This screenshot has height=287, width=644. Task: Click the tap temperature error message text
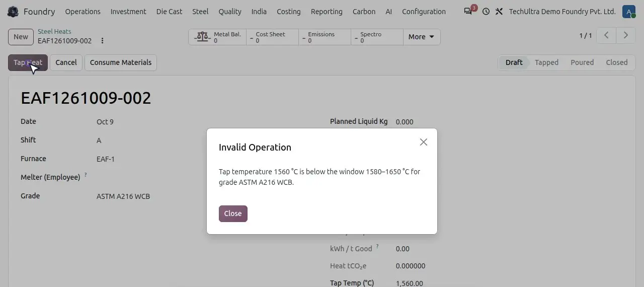(x=319, y=177)
